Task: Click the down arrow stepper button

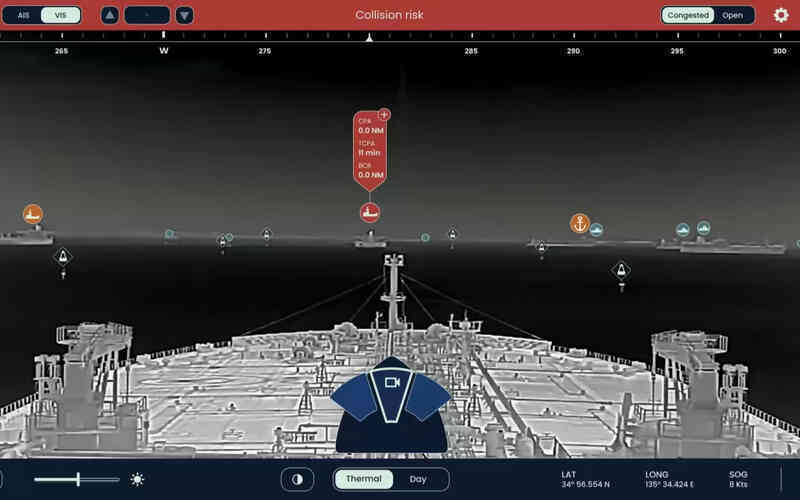Action: coord(185,15)
